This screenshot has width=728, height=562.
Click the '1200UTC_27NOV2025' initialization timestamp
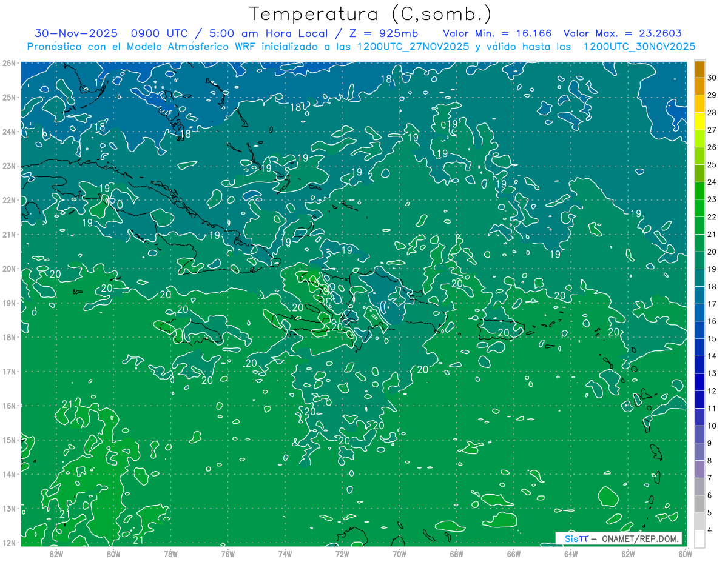[x=414, y=47]
